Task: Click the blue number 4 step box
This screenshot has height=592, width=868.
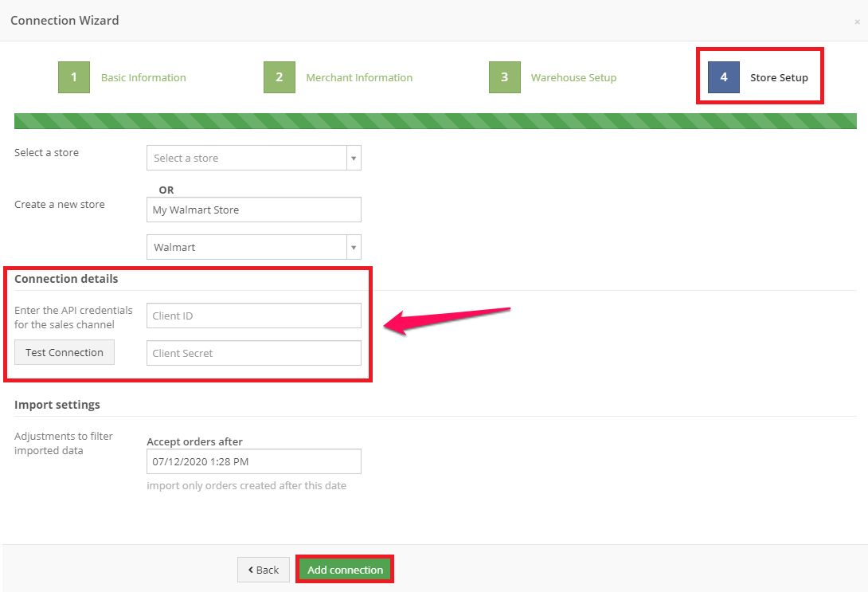Action: pyautogui.click(x=724, y=77)
